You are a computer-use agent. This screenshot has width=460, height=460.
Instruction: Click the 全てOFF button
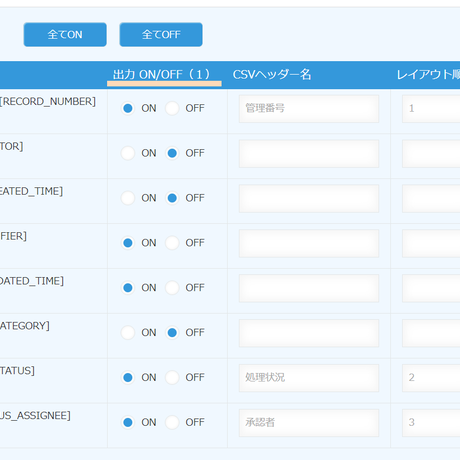161,35
